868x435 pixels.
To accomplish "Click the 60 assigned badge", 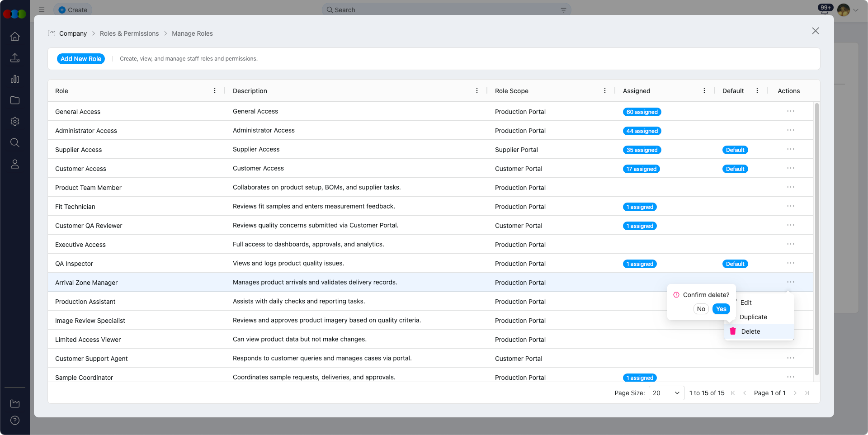I will [642, 112].
